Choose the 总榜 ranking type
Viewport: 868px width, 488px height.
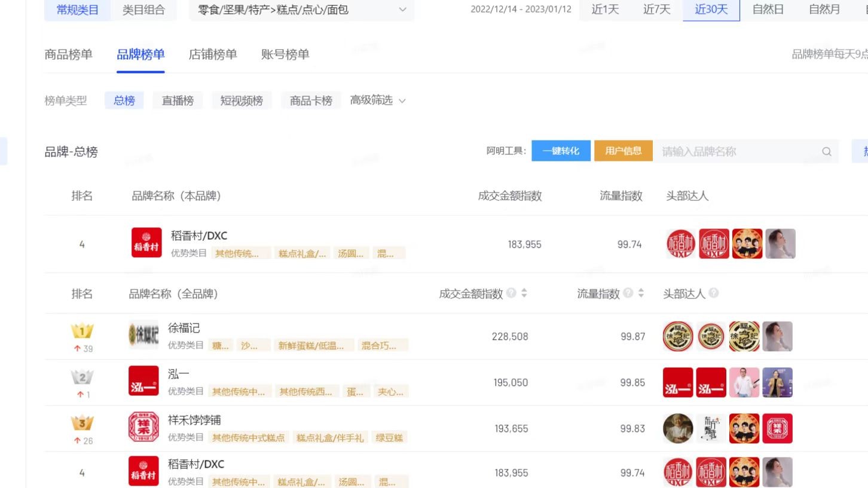[124, 100]
